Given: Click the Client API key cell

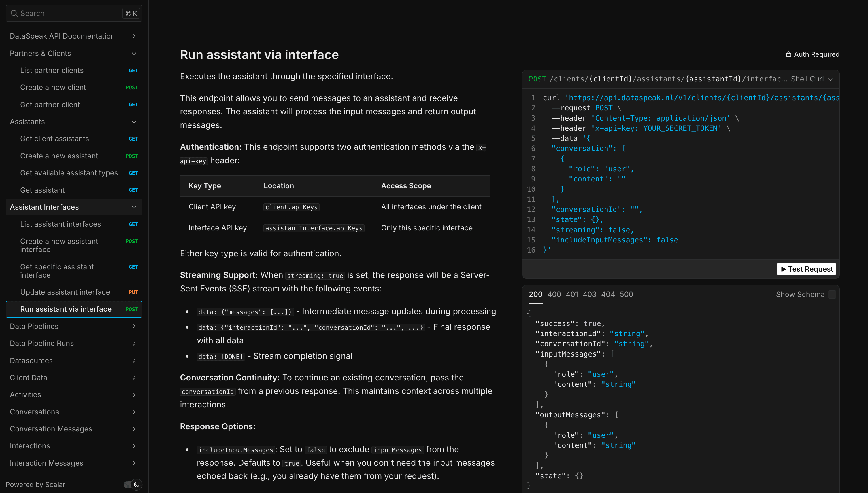Looking at the screenshot, I should (218, 207).
